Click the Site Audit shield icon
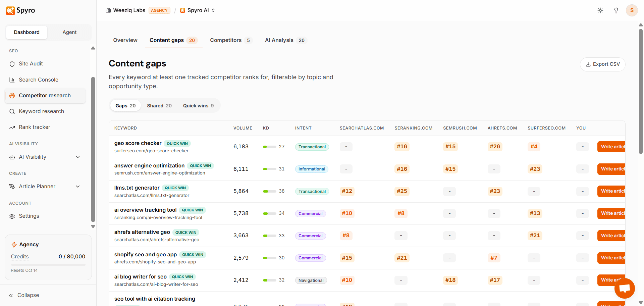 pos(12,64)
